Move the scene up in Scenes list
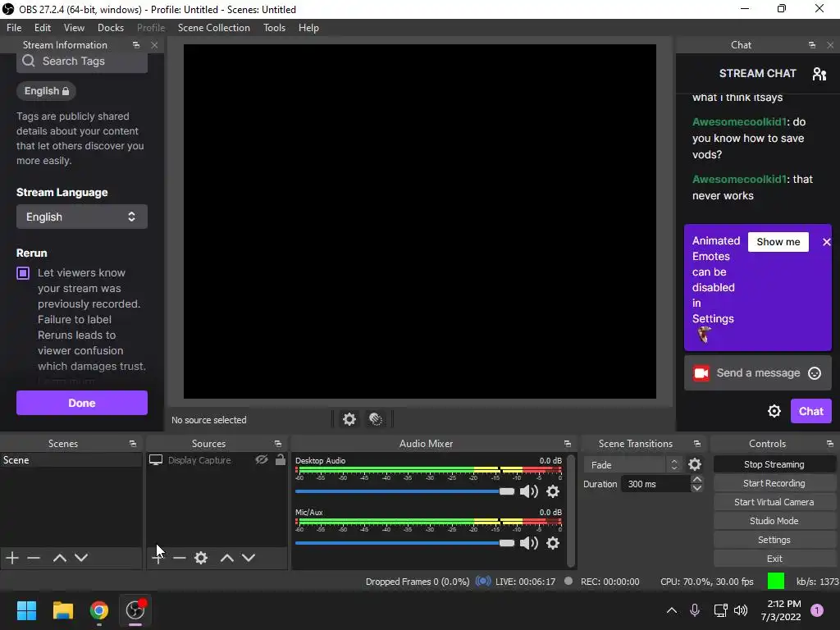The image size is (840, 630). (x=59, y=558)
